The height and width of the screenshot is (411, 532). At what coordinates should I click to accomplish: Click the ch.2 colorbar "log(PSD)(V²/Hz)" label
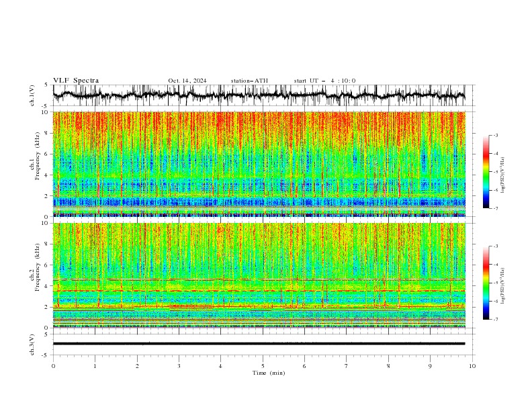pos(502,285)
